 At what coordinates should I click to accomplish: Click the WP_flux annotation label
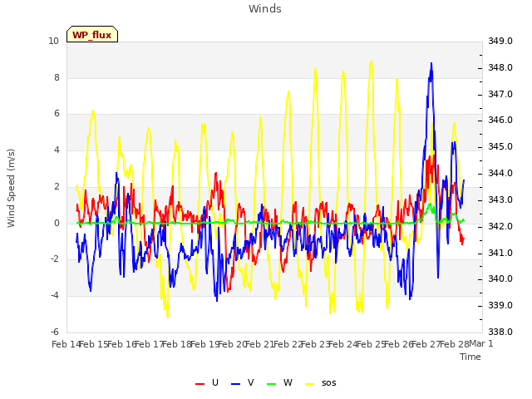coord(92,35)
